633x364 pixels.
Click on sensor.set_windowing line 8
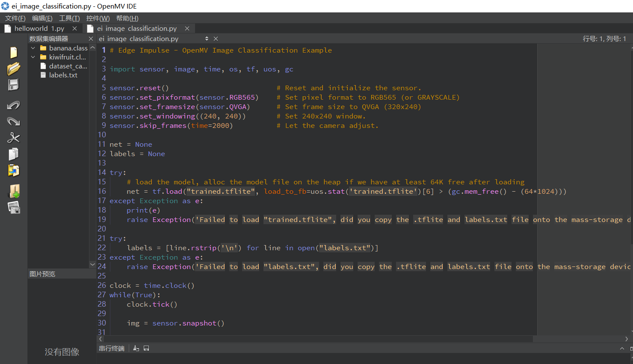(177, 116)
